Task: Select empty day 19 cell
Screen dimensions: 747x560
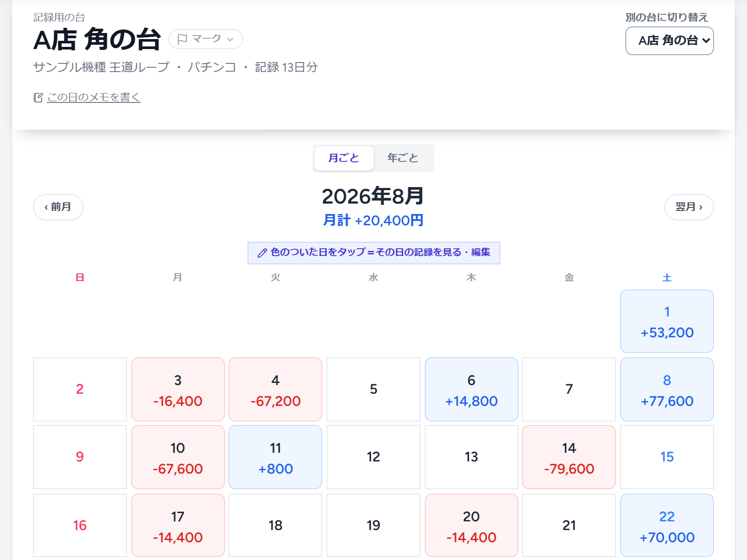Action: (373, 525)
